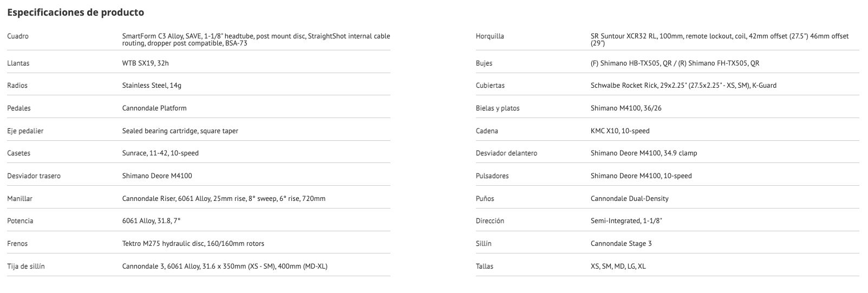The width and height of the screenshot is (868, 293).
Task: Select the Cannondale Platform pedals value
Action: 154,108
